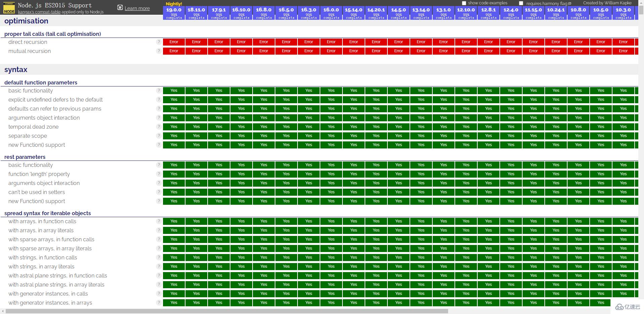Open the rest parameters heading link
Image resolution: width=644 pixels, height=314 pixels.
(x=25, y=157)
